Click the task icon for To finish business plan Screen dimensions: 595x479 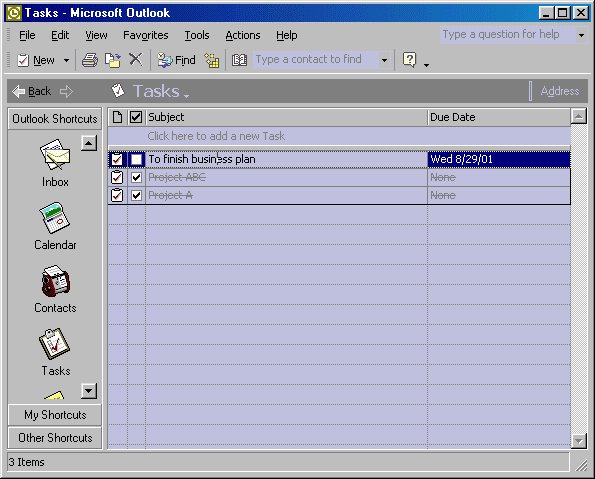[x=117, y=159]
